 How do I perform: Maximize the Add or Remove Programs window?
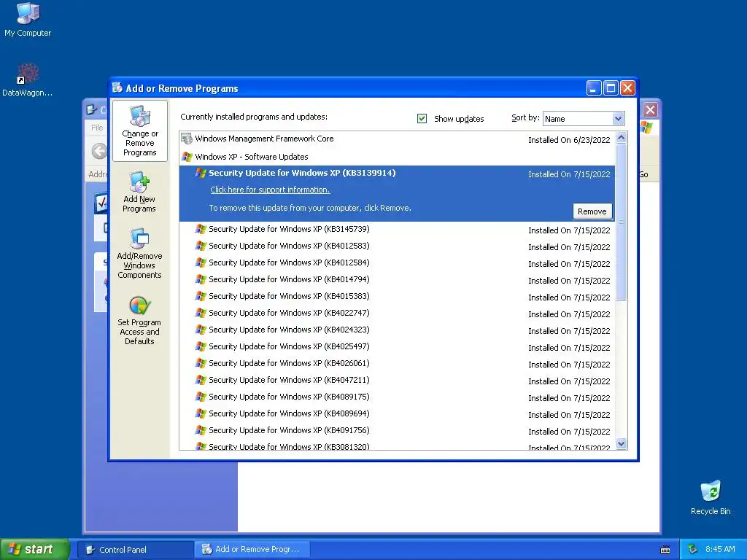611,88
